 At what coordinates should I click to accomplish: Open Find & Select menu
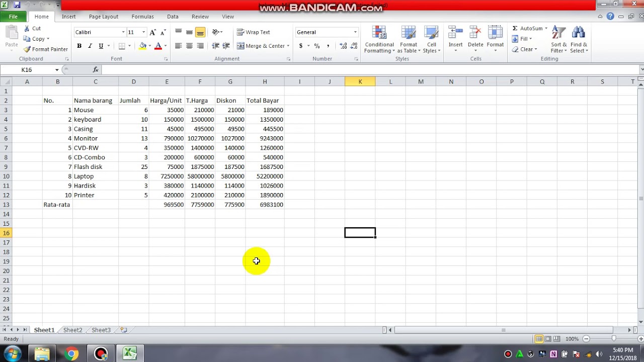[579, 40]
